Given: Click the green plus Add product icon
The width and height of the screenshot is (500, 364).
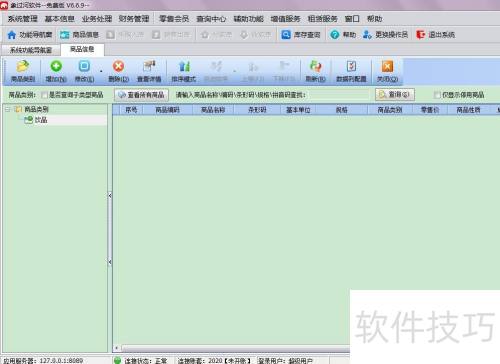Looking at the screenshot, I should pos(56,66).
